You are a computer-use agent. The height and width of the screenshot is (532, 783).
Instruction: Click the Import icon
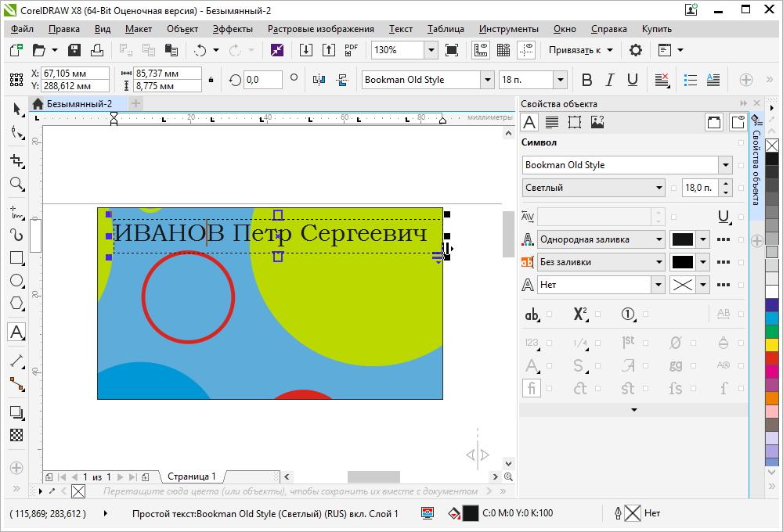pos(305,50)
